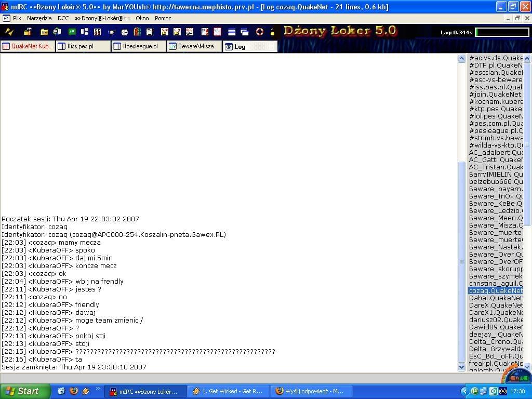The height and width of the screenshot is (399, 532).
Task: Click the Lag meter bar
Action: [502, 32]
